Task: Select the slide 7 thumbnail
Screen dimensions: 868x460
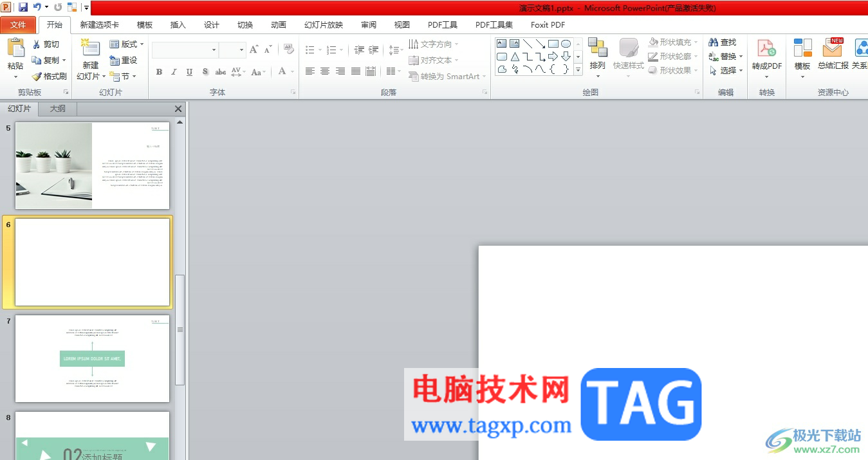Action: click(x=92, y=358)
